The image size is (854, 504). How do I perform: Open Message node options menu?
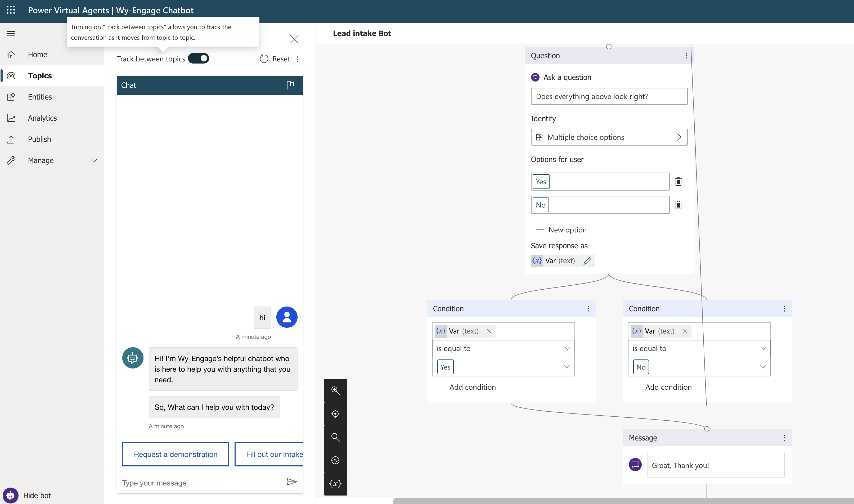pos(785,438)
